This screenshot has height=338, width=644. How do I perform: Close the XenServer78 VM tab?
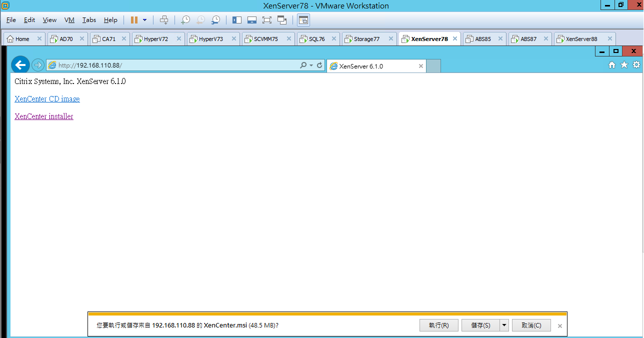454,39
